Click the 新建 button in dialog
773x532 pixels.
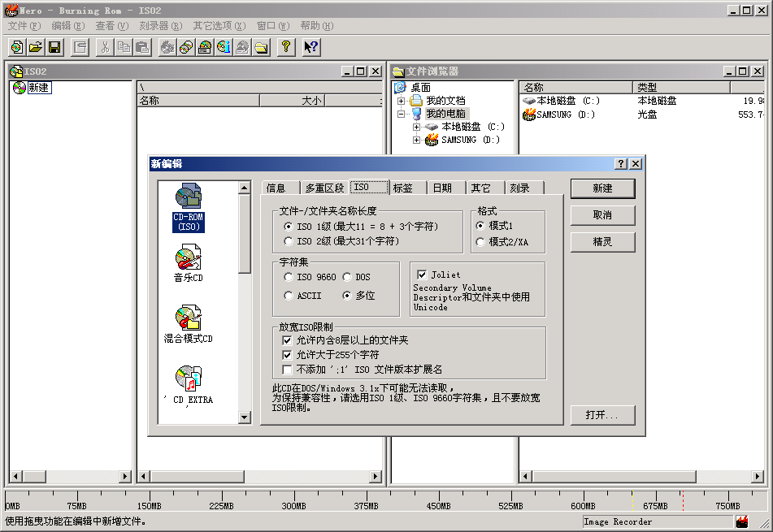(x=602, y=188)
